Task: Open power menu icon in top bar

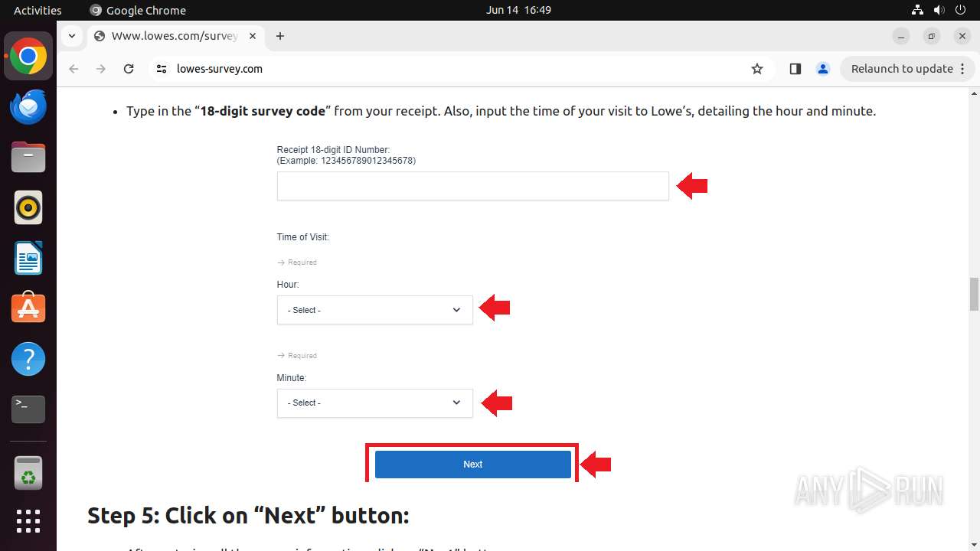Action: (x=961, y=10)
